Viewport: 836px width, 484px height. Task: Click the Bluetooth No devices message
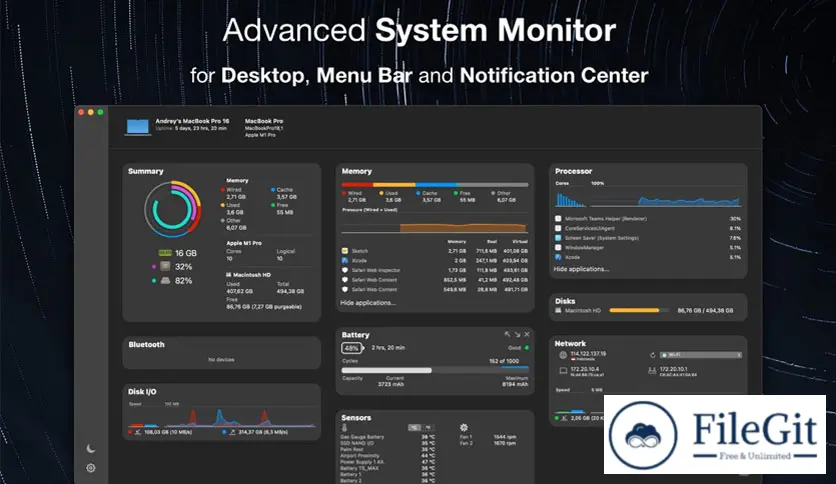point(221,360)
